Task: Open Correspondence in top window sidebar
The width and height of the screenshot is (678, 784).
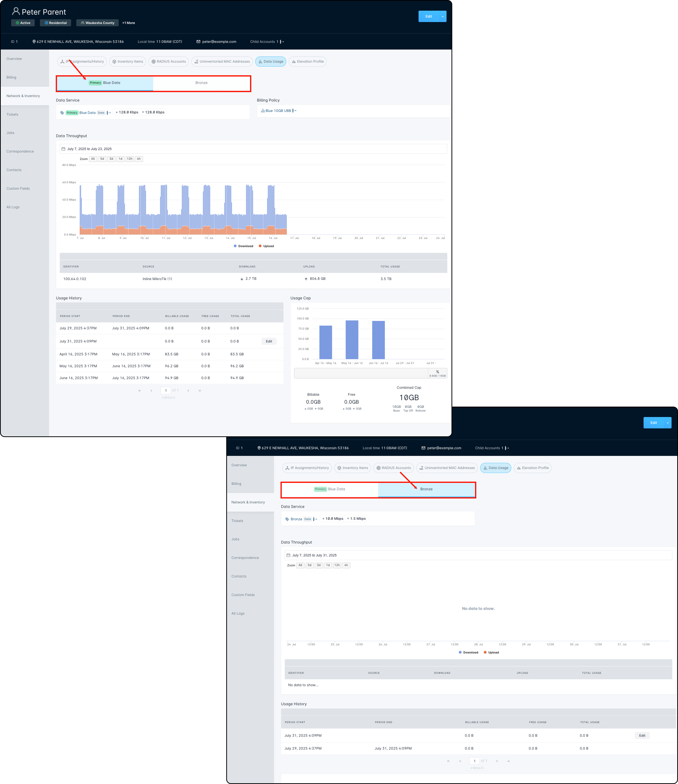Action: [x=20, y=151]
